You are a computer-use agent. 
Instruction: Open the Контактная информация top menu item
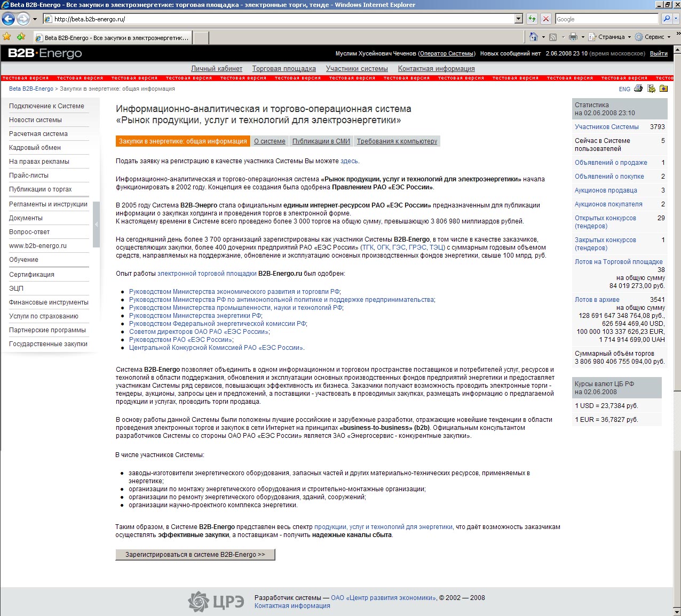click(436, 69)
